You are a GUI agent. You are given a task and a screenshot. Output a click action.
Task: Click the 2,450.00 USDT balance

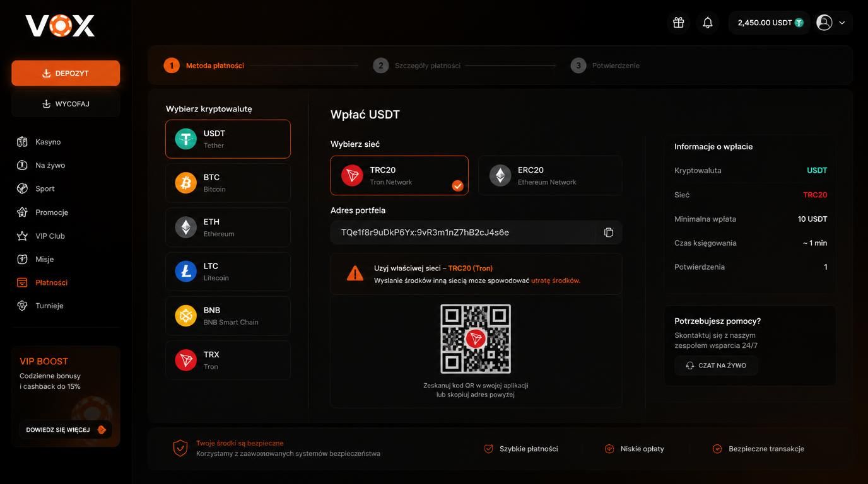(770, 23)
